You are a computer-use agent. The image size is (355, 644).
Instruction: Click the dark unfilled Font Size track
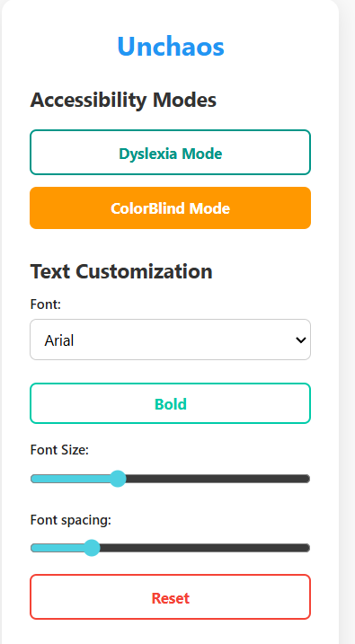pos(217,479)
